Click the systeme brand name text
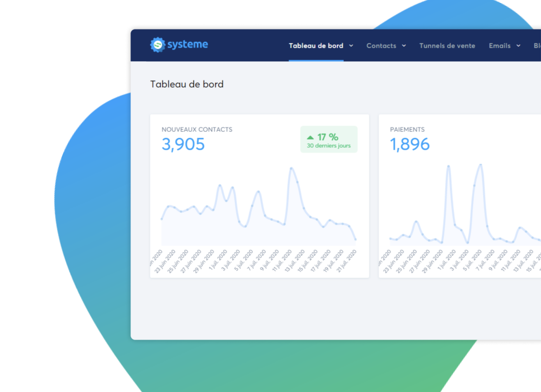This screenshot has width=541, height=392. (188, 44)
